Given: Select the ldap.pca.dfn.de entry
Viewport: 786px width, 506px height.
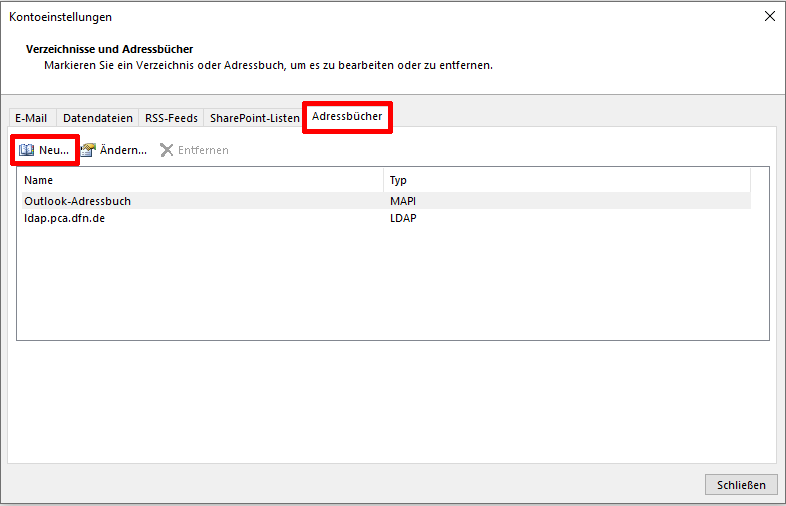Looking at the screenshot, I should 65,218.
